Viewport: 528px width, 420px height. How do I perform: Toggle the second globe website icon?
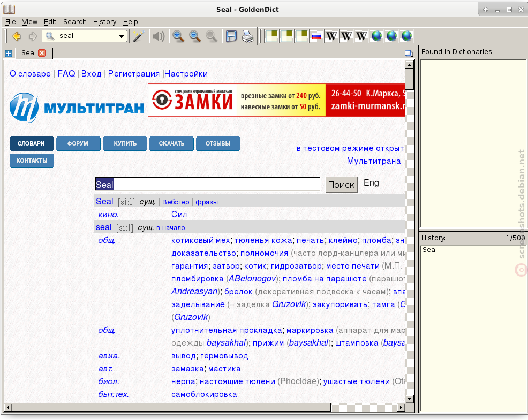point(391,36)
